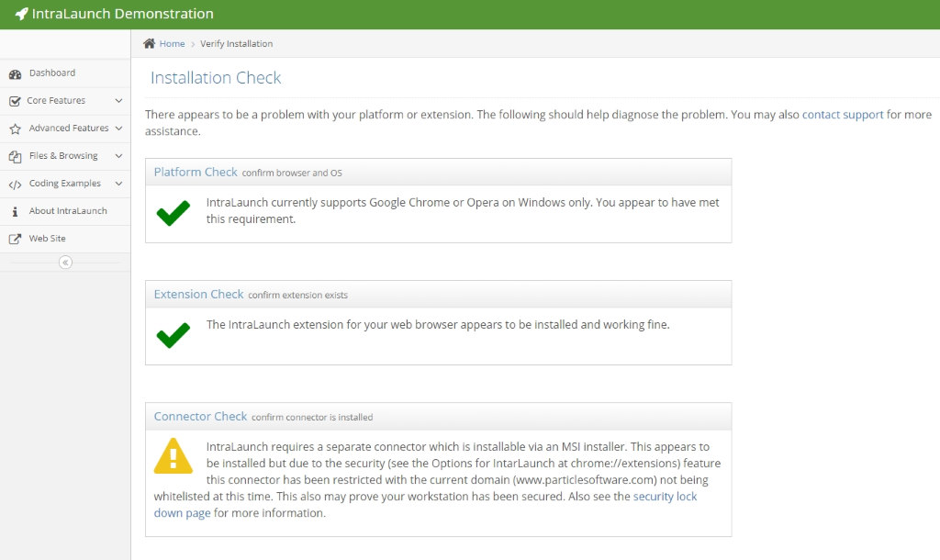
Task: Click the Advanced Features star icon
Action: 15,129
